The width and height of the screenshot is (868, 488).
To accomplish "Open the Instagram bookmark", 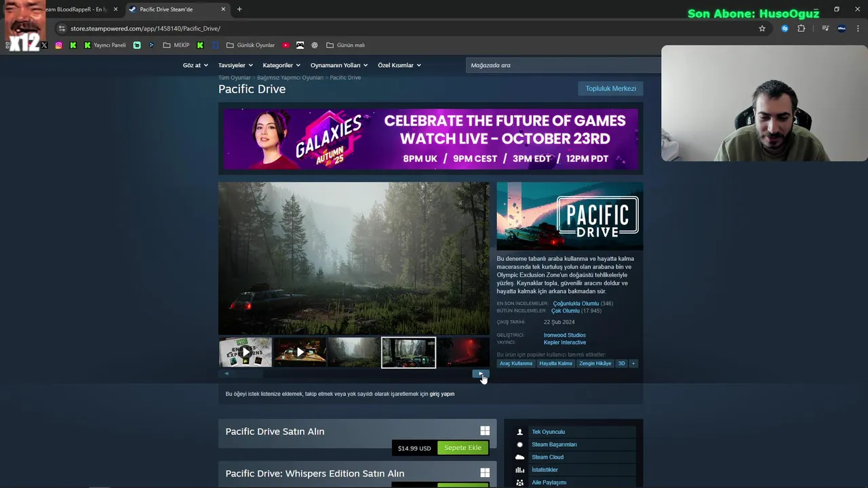I will pyautogui.click(x=59, y=45).
